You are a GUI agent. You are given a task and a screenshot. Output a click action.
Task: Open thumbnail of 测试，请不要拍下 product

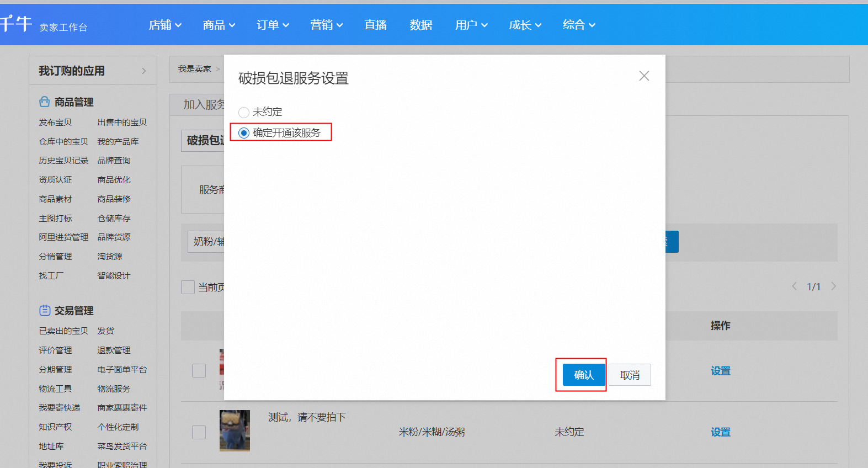click(235, 430)
